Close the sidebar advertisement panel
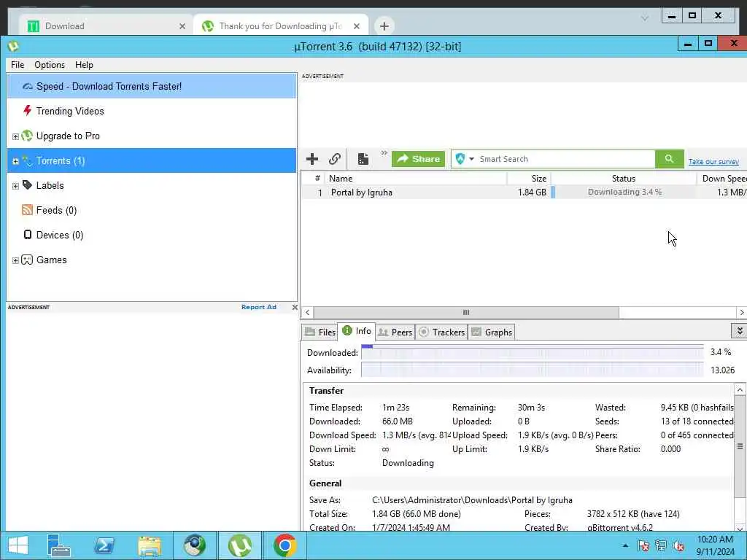Image resolution: width=747 pixels, height=560 pixels. tap(295, 307)
